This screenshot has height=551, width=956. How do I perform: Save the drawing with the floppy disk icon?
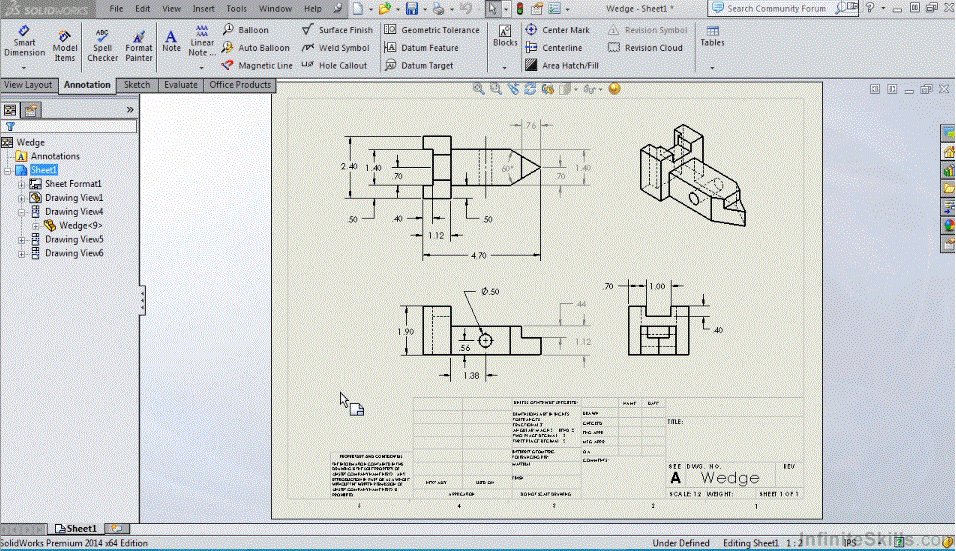coord(412,9)
